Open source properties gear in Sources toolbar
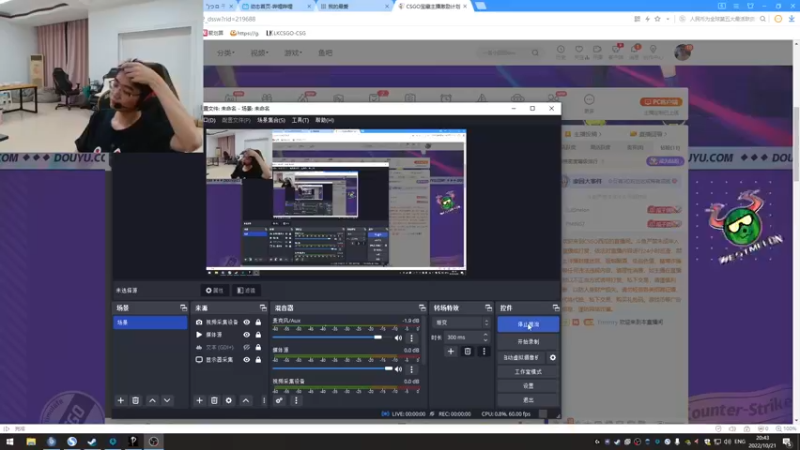Screen dimensions: 800x450 pyautogui.click(x=229, y=401)
